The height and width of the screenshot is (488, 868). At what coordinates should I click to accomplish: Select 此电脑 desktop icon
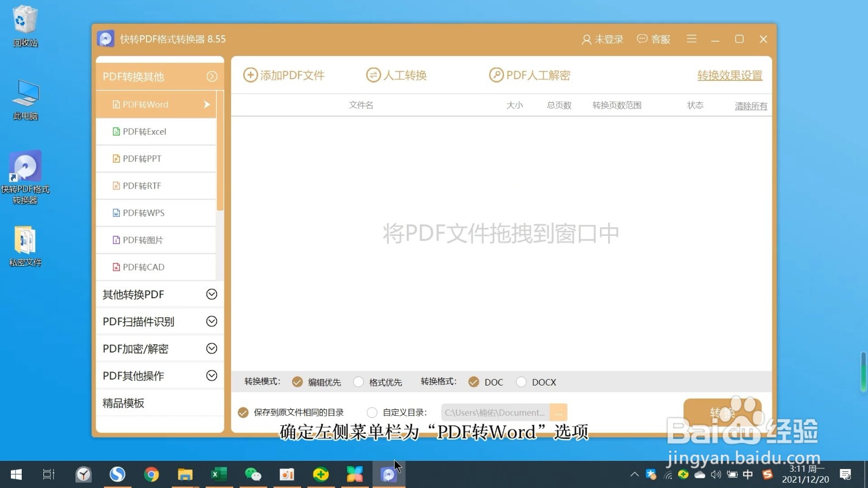pyautogui.click(x=25, y=100)
